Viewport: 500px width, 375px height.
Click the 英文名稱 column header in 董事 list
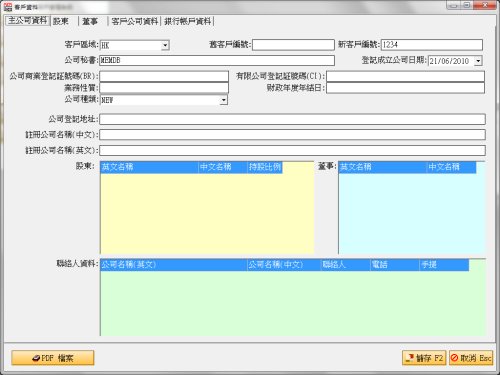tap(383, 167)
